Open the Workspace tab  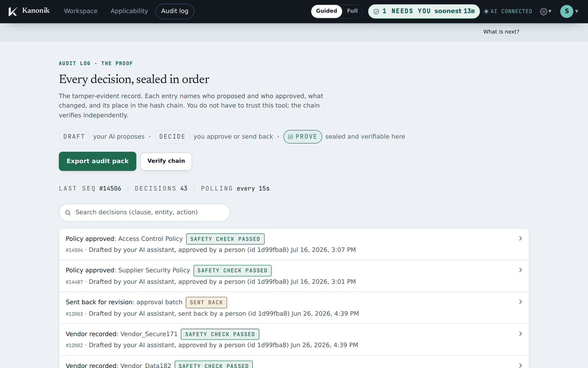coord(81,11)
